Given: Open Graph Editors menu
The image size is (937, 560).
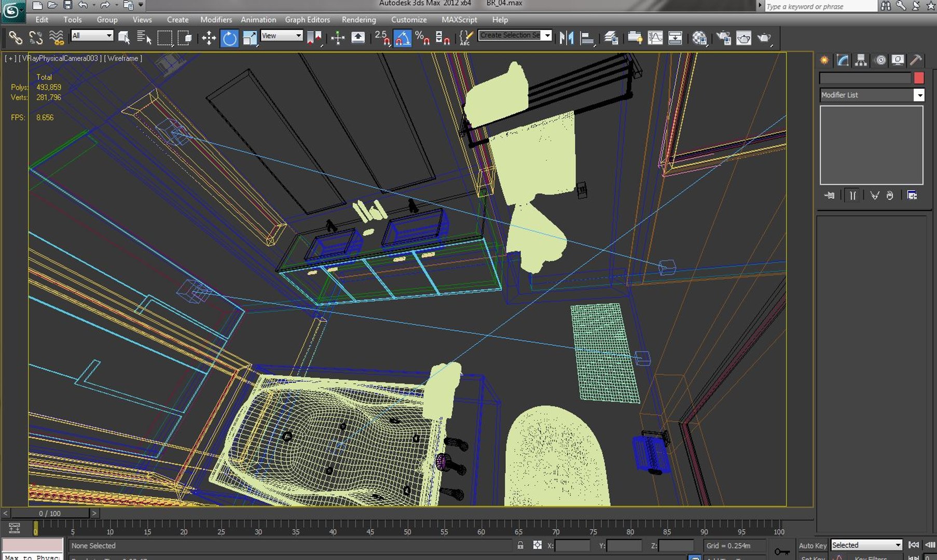Looking at the screenshot, I should click(x=307, y=20).
